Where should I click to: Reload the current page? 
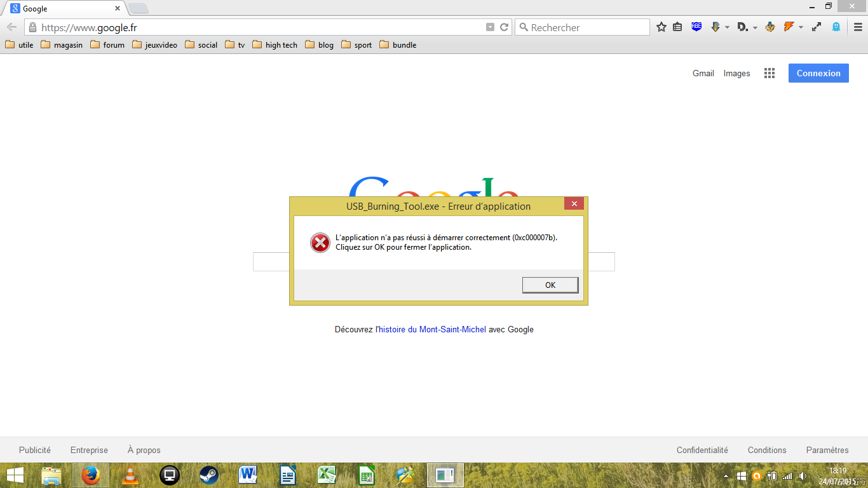pos(504,27)
